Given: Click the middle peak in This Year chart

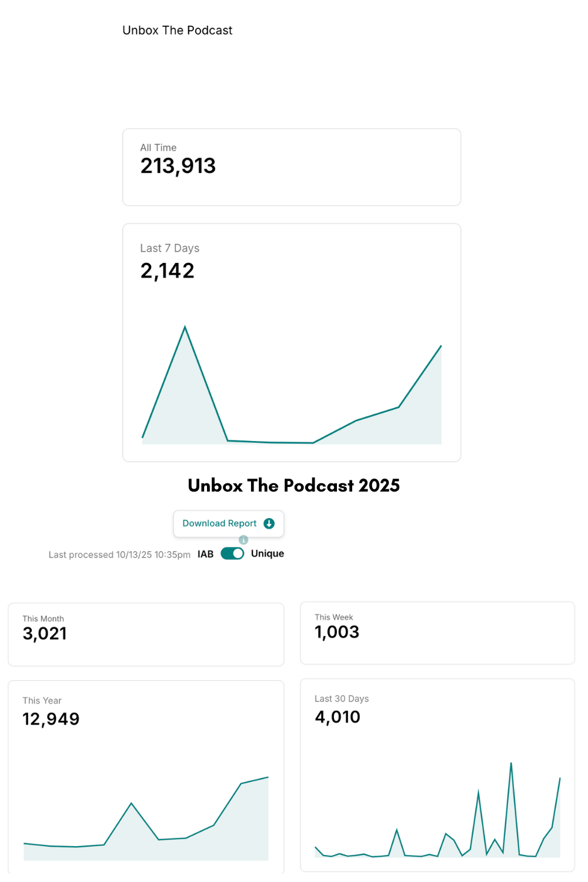Looking at the screenshot, I should [x=131, y=803].
